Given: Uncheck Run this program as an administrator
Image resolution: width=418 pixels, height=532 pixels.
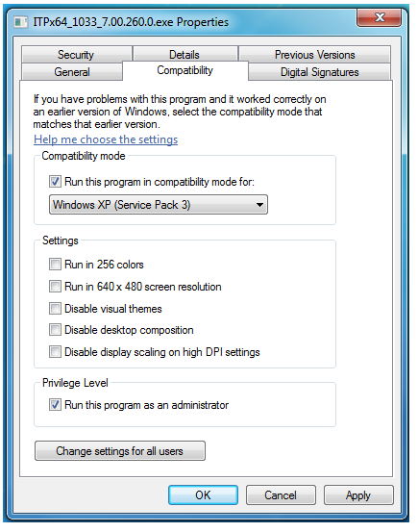Looking at the screenshot, I should [55, 404].
